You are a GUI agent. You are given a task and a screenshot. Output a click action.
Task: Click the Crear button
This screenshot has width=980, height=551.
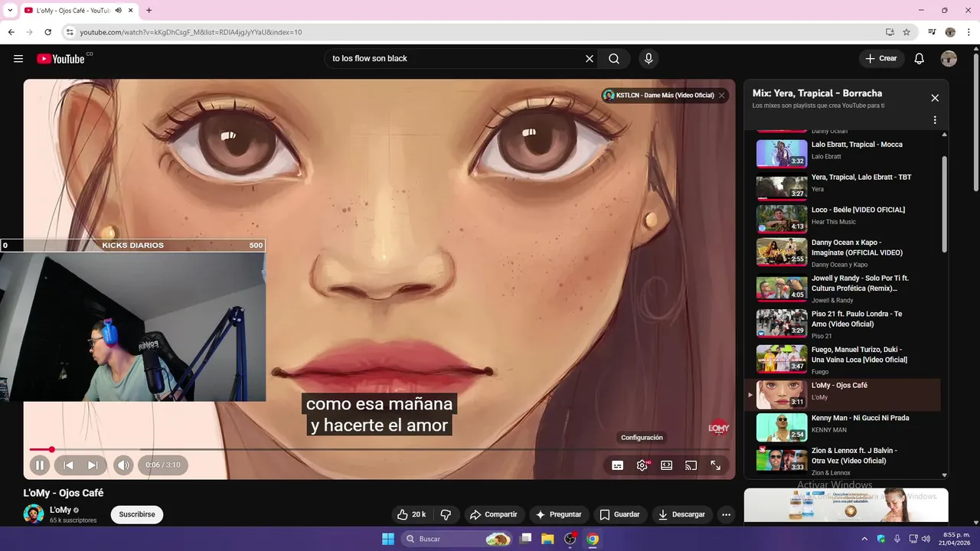881,59
